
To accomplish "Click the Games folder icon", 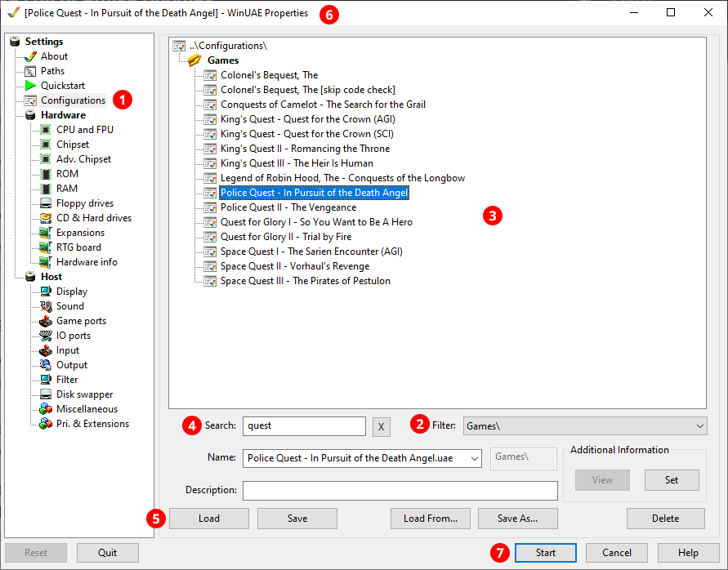I will 194,60.
